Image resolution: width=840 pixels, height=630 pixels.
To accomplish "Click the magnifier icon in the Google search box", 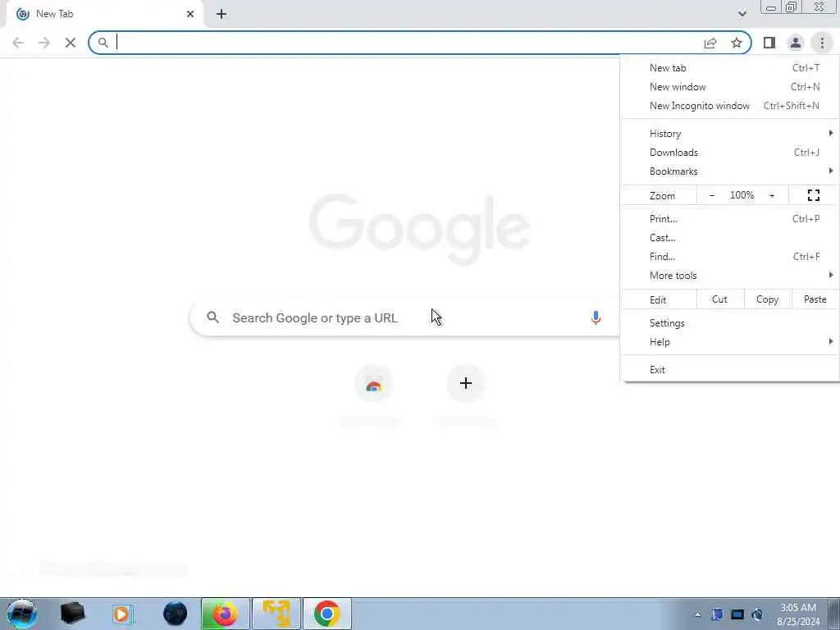I will point(212,317).
